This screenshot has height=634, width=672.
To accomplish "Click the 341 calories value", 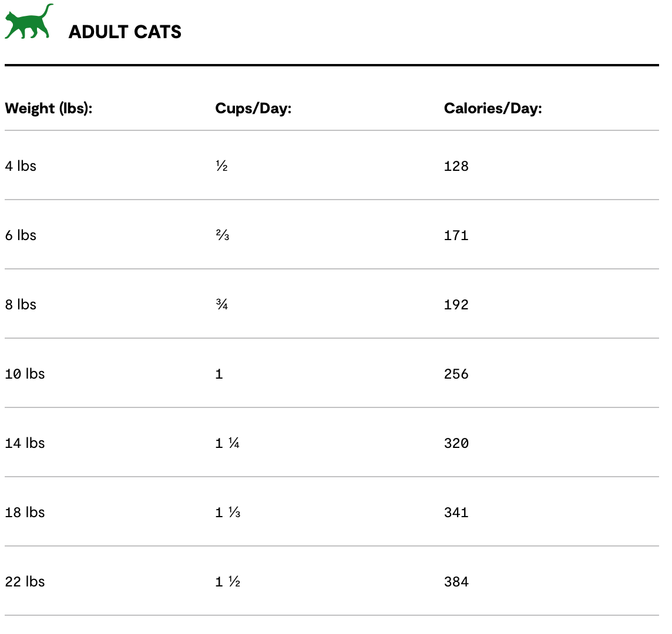I will (x=456, y=513).
